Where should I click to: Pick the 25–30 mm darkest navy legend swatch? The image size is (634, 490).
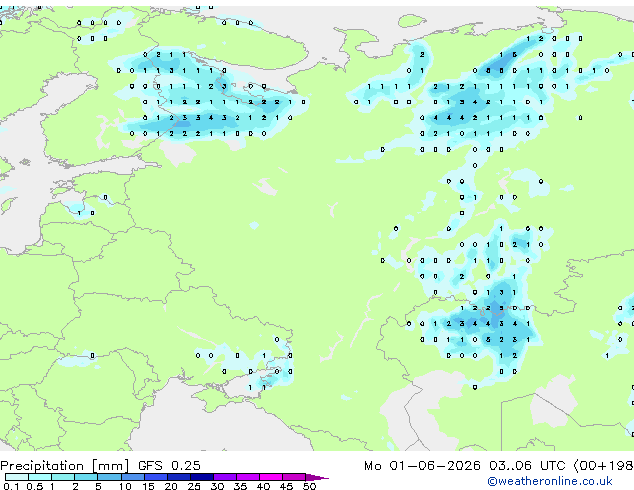pos(202,477)
